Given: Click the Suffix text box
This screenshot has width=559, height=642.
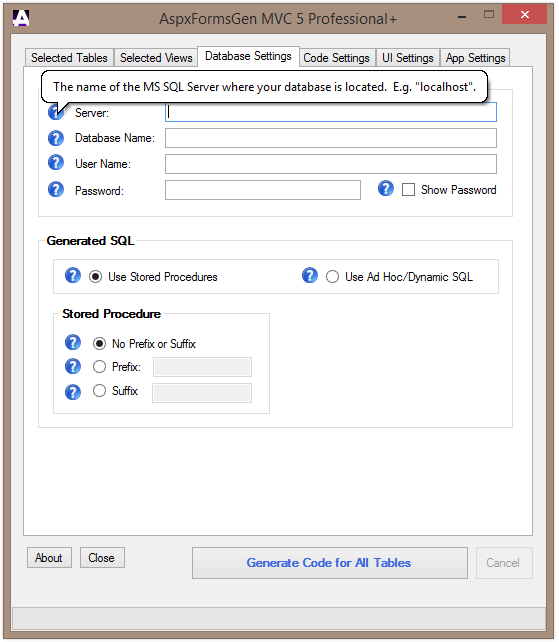Looking at the screenshot, I should [x=202, y=393].
